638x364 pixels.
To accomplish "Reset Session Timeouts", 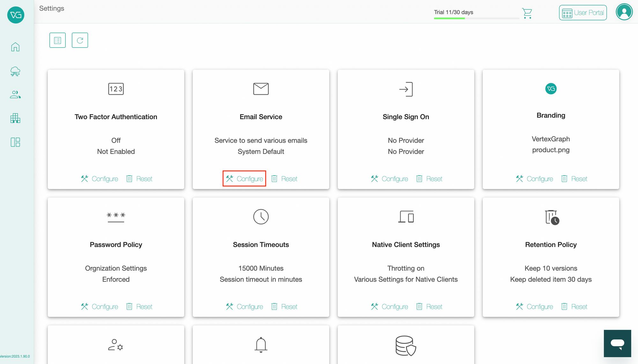I will 284,307.
